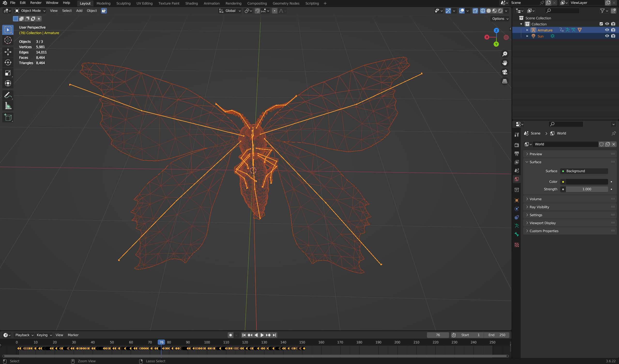Select the Rotate tool
This screenshot has height=364, width=619.
(x=8, y=62)
